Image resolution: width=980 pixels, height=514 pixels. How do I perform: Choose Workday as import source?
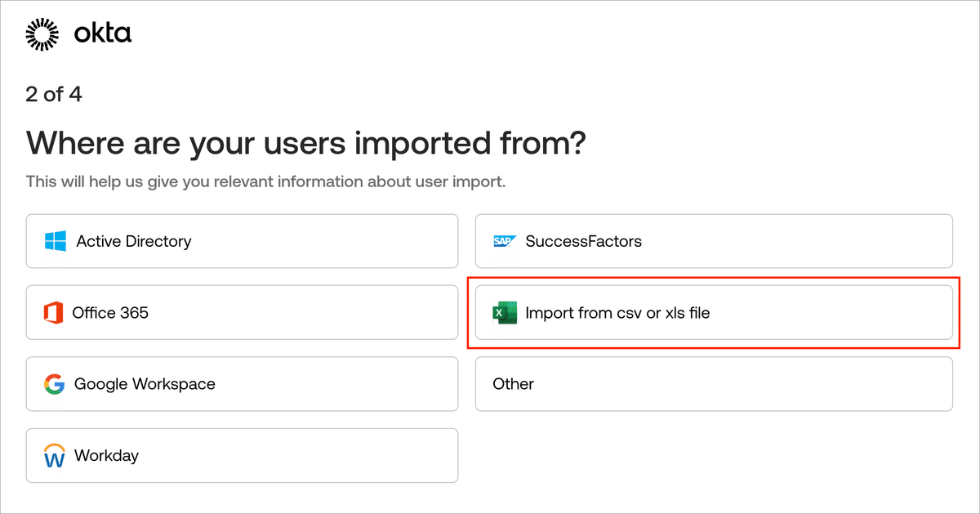242,455
